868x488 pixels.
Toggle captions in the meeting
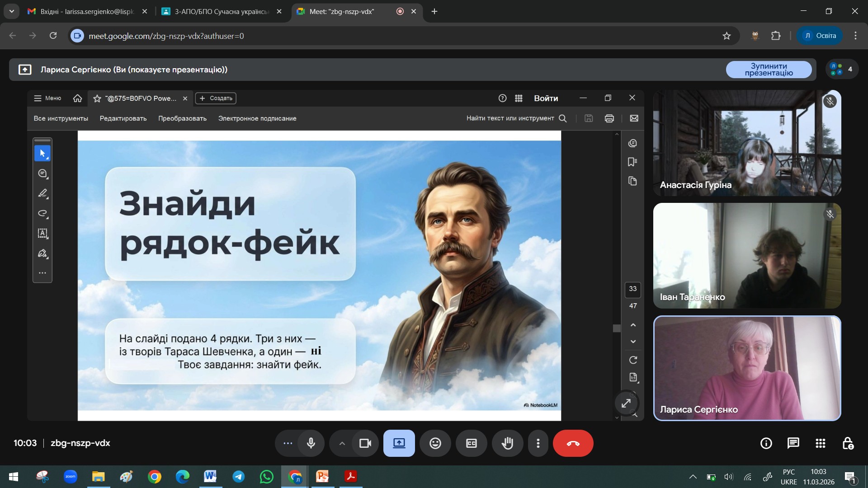[471, 443]
